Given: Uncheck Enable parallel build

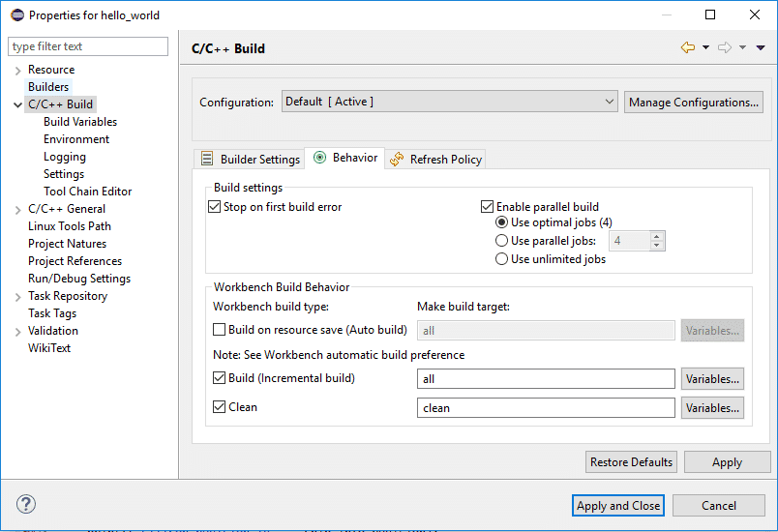Looking at the screenshot, I should (488, 207).
